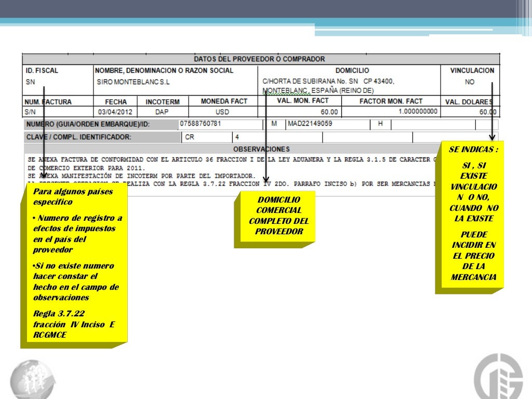The width and height of the screenshot is (532, 399).
Task: Select the 'VAL. DOLARES' header
Action: [469, 102]
